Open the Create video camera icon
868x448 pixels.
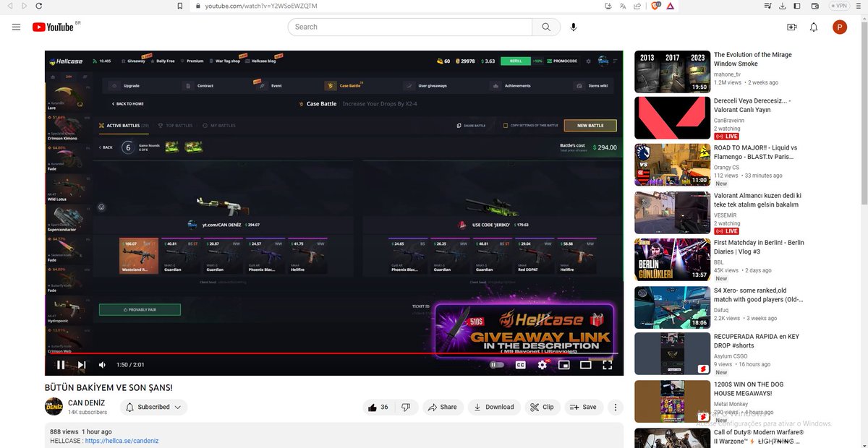coord(792,27)
